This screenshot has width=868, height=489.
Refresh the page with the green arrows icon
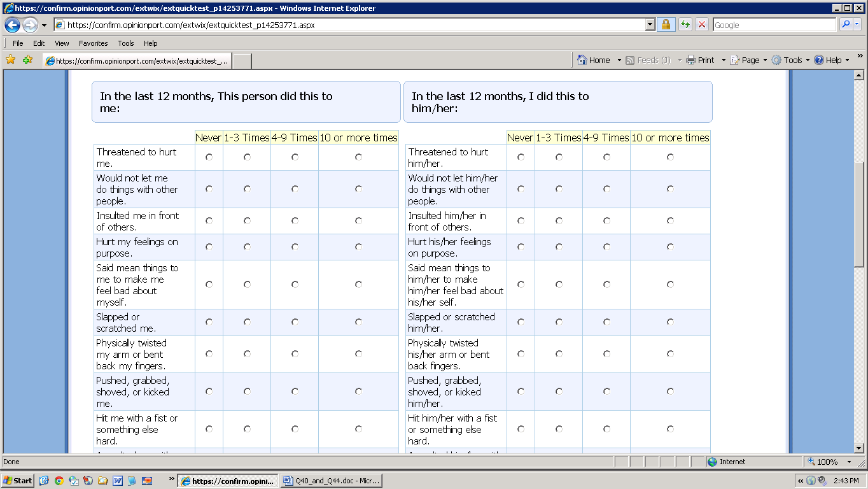coord(685,25)
